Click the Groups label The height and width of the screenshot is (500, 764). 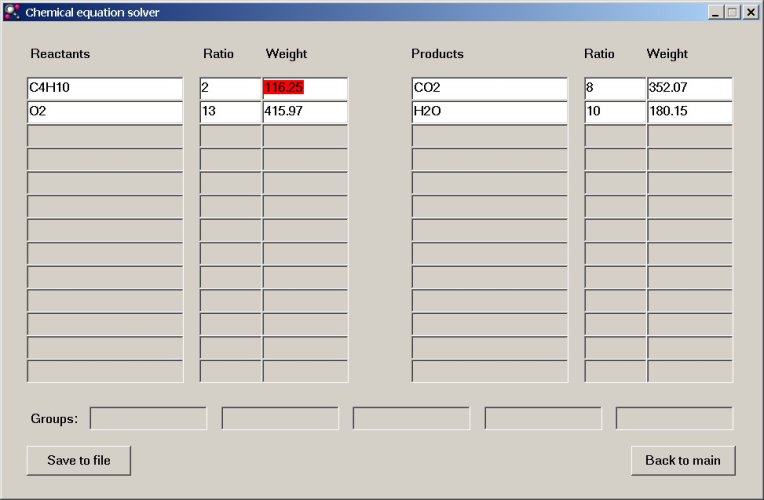(x=54, y=419)
